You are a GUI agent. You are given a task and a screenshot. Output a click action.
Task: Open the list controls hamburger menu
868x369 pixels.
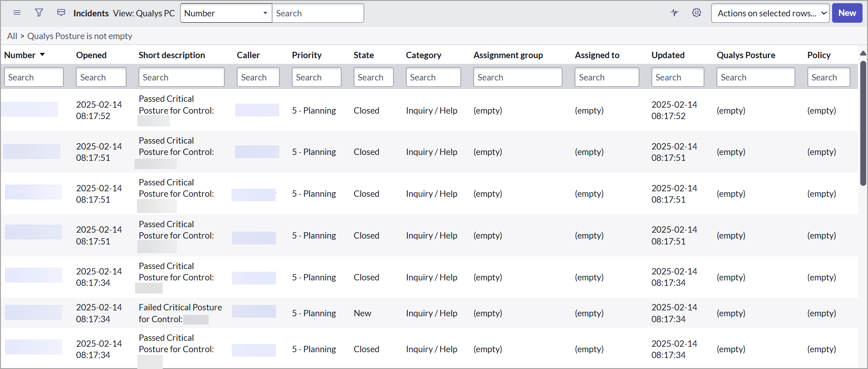pyautogui.click(x=17, y=13)
